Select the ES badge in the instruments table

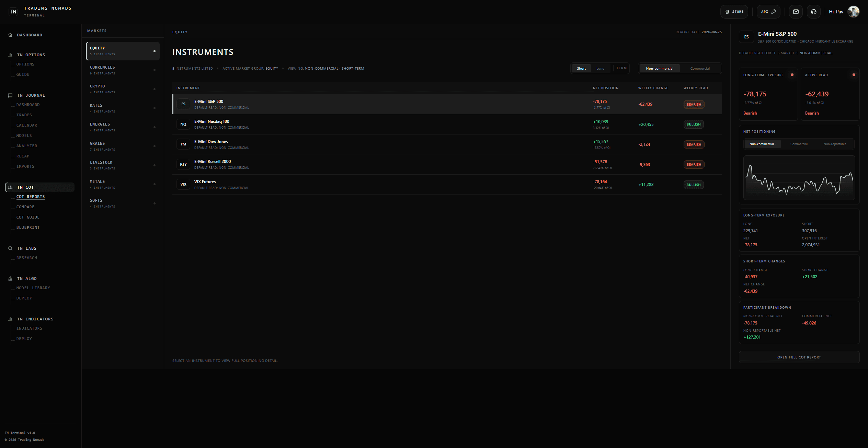pos(183,104)
